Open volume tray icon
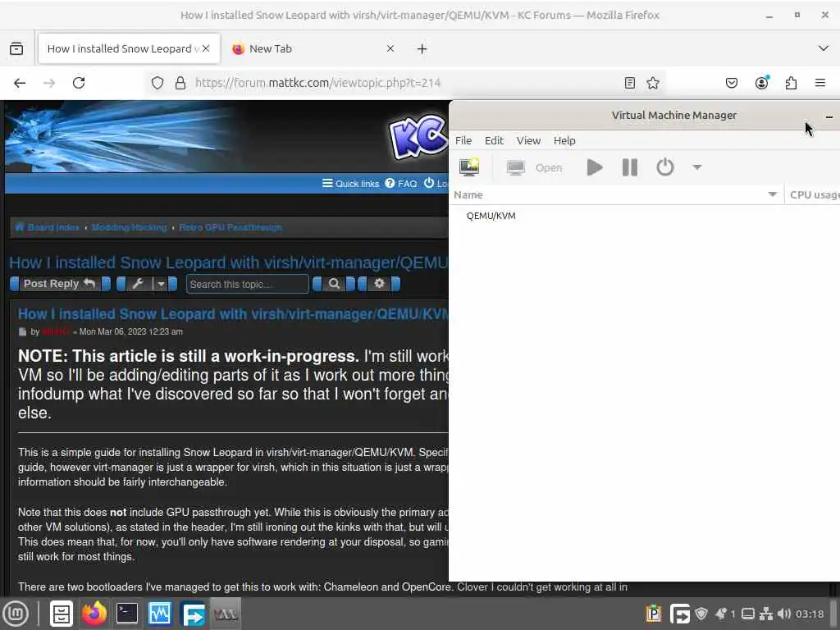Image resolution: width=840 pixels, height=630 pixels. coord(783,614)
